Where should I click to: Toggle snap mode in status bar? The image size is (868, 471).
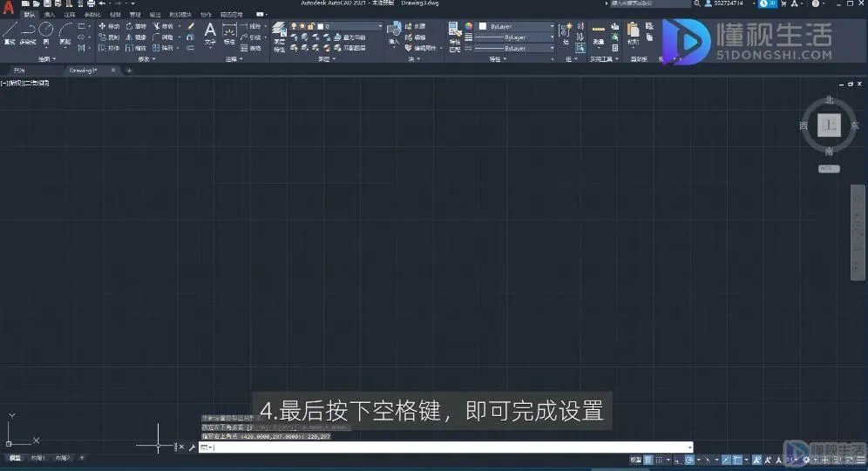click(x=659, y=460)
